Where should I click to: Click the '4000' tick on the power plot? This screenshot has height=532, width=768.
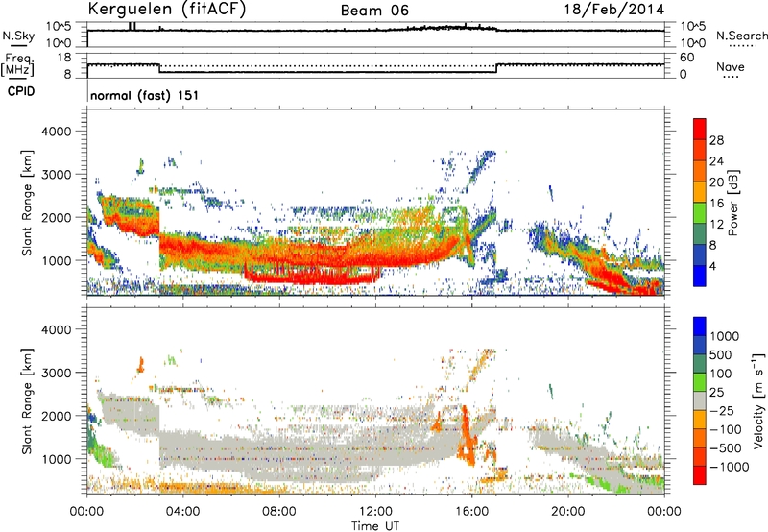tap(56, 132)
